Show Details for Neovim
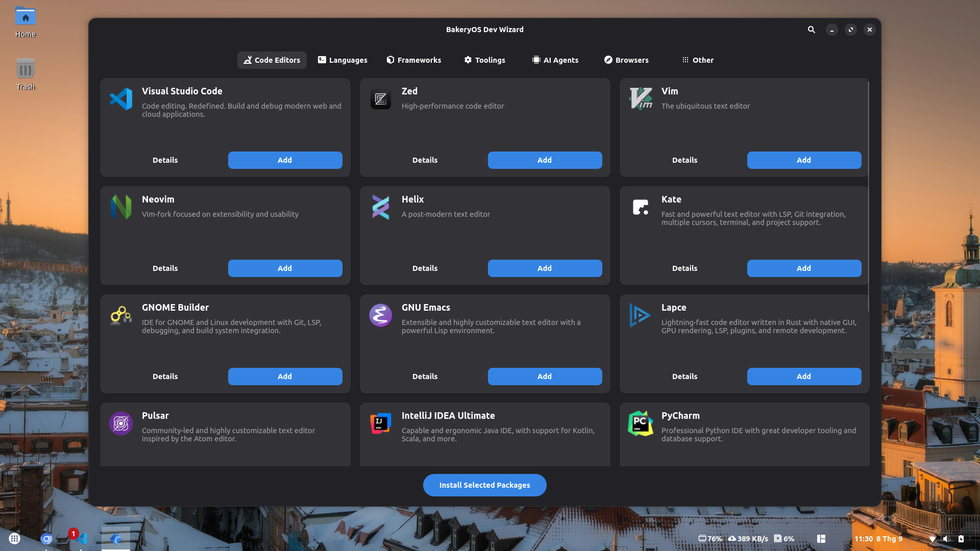 [165, 268]
